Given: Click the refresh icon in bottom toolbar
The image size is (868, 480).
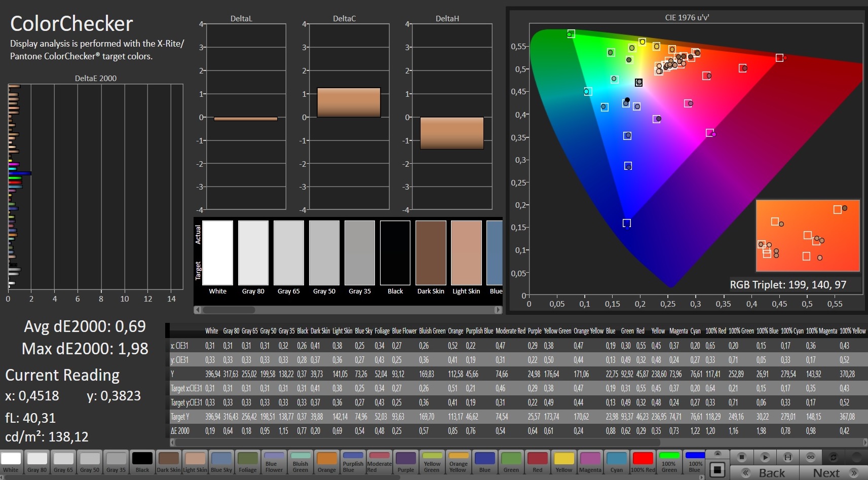Looking at the screenshot, I should pos(834,457).
